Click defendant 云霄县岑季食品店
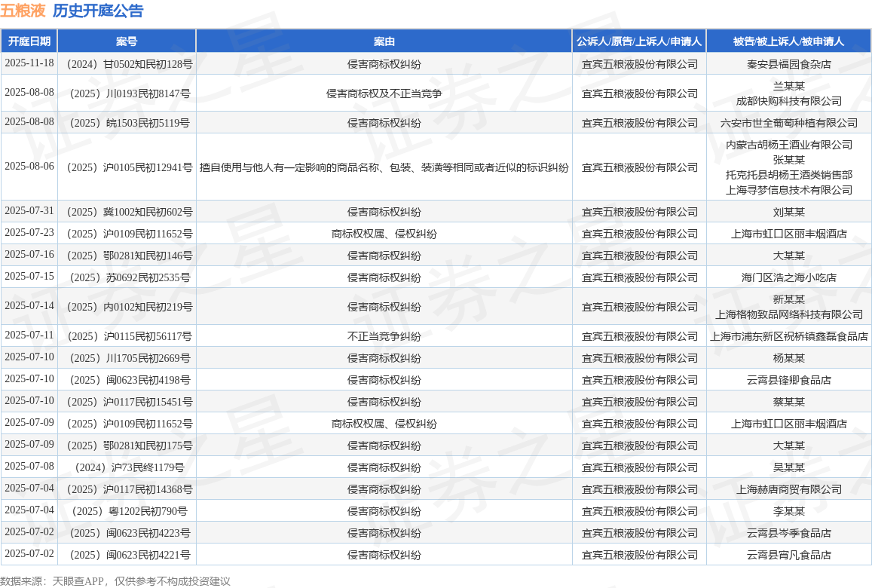The height and width of the screenshot is (588, 872). (x=788, y=534)
